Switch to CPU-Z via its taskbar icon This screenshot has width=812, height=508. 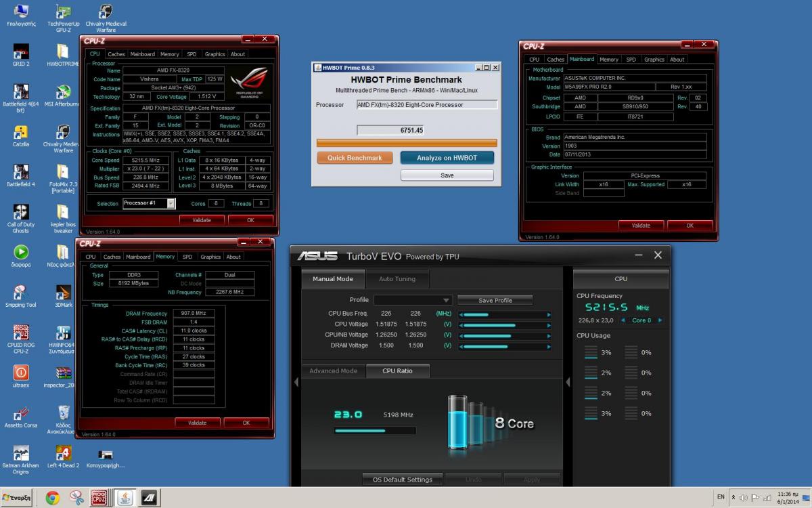(x=100, y=498)
